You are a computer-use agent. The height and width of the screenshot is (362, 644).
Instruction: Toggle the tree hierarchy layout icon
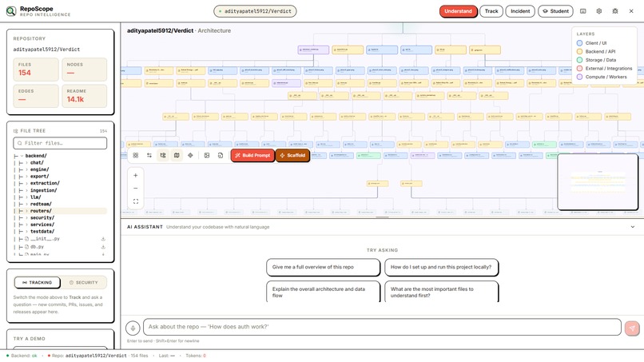(x=163, y=155)
